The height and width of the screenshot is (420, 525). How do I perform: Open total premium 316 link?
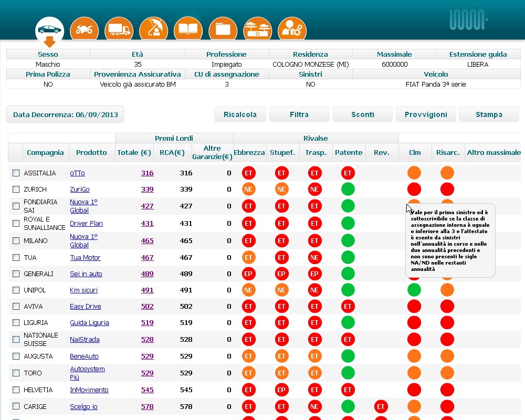point(148,173)
